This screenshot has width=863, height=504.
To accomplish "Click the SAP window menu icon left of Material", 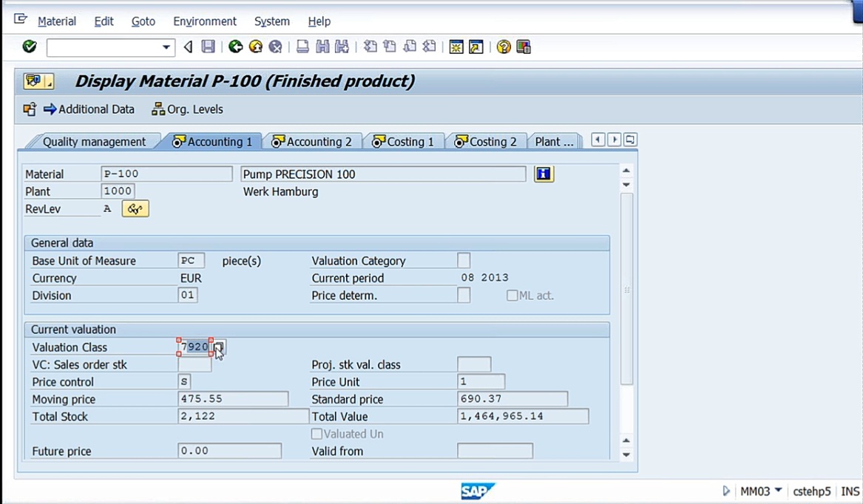I will 21,19.
